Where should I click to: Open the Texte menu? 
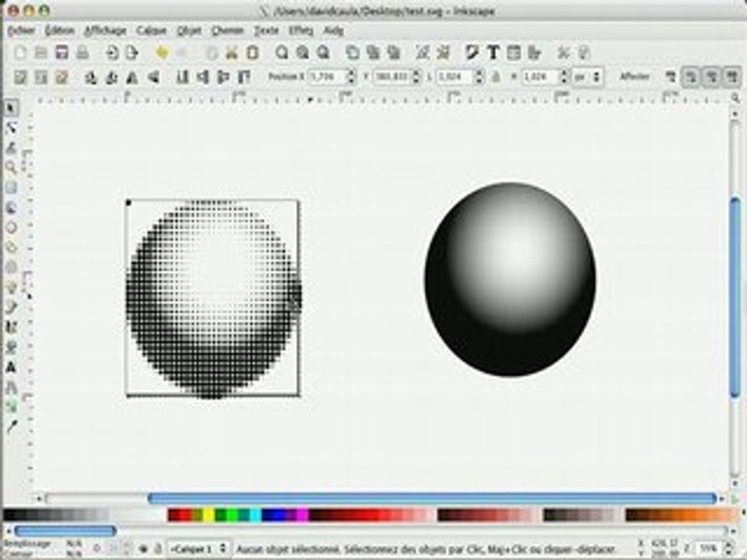pyautogui.click(x=266, y=31)
